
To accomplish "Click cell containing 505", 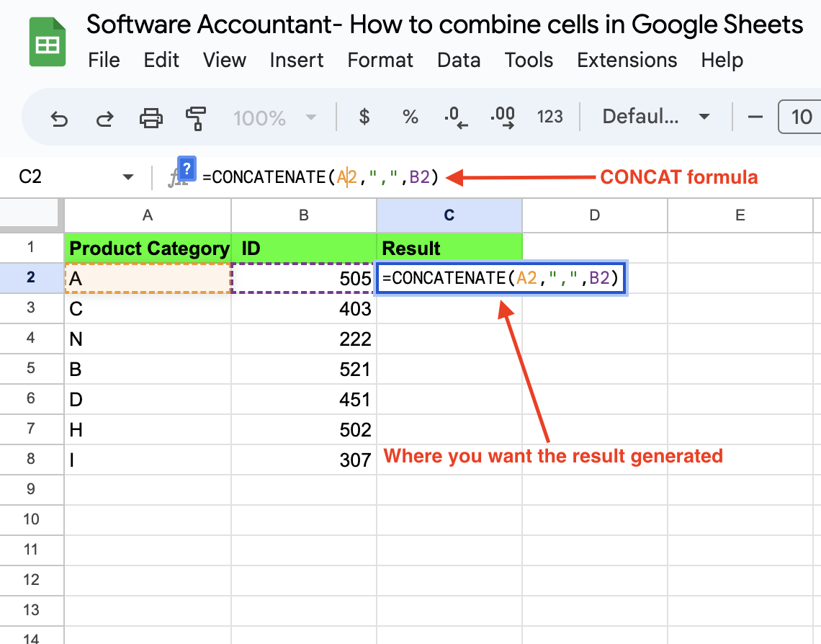I will [304, 278].
